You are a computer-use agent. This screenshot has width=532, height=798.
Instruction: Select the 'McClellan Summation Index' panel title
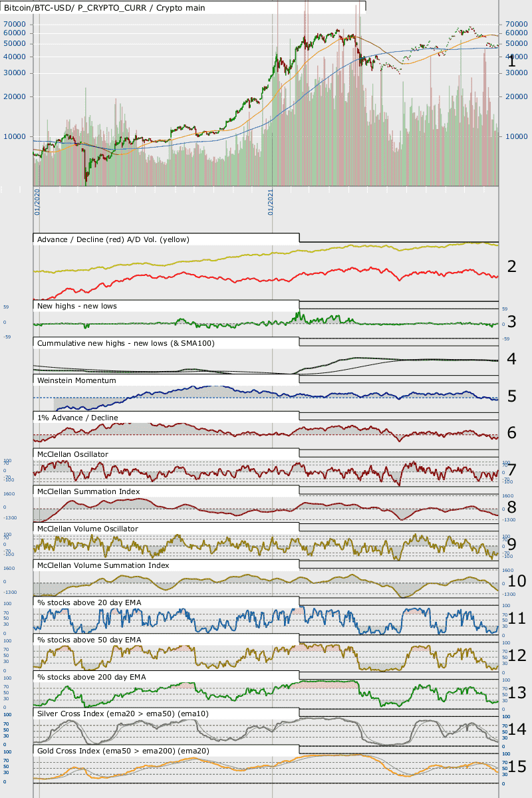point(88,491)
